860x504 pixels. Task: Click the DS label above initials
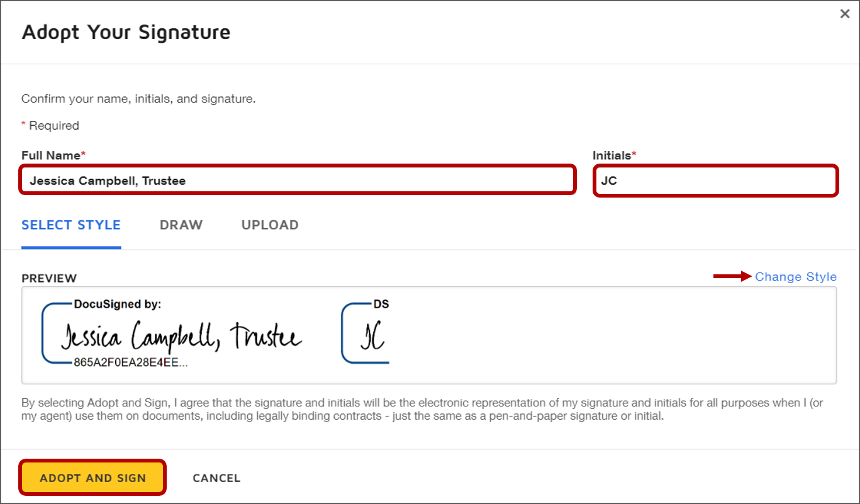[381, 304]
